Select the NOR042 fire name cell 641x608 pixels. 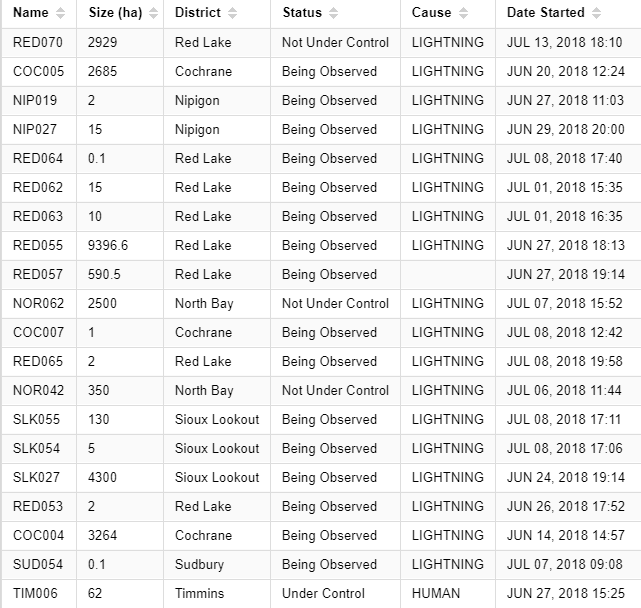click(x=38, y=390)
